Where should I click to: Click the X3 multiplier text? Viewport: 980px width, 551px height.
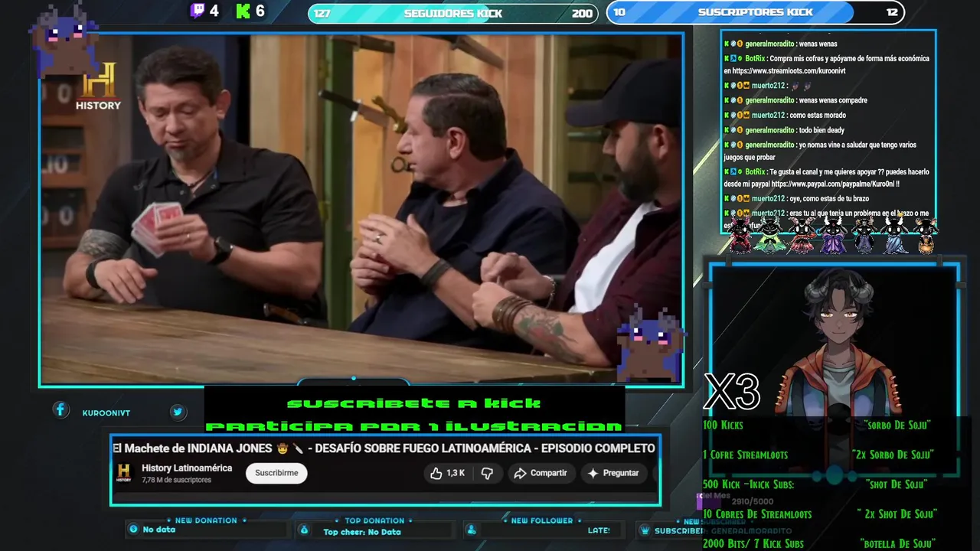732,392
